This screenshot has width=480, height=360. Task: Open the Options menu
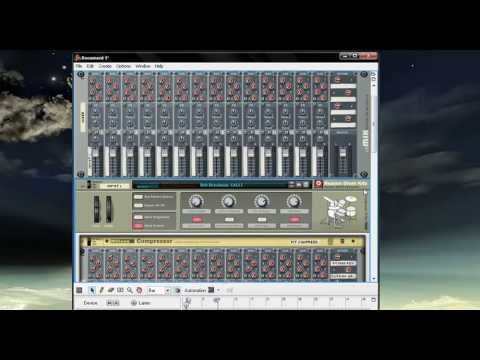(x=123, y=66)
